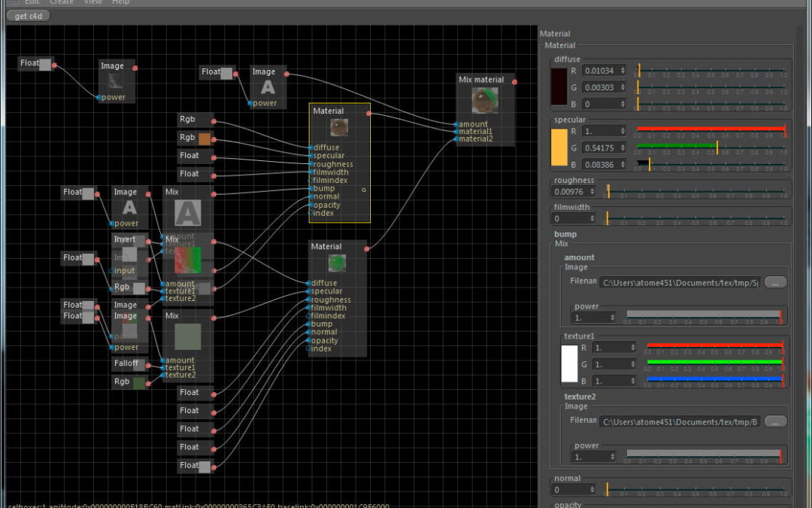
Task: Open the specular orange color swatch
Action: 559,147
